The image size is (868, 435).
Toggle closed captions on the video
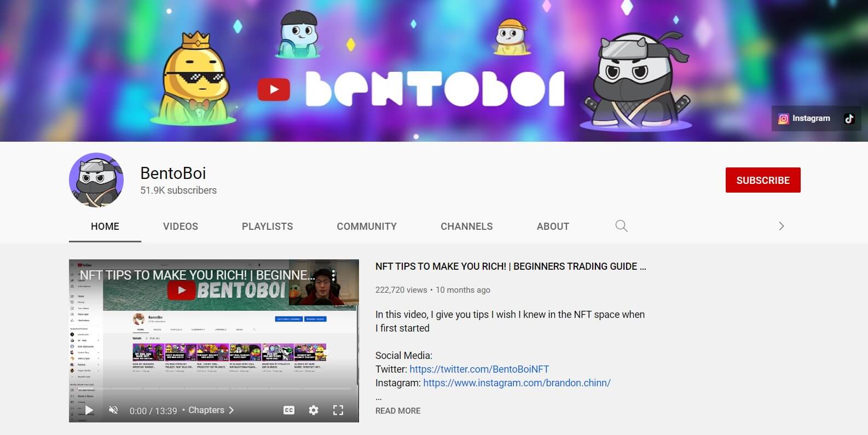[x=289, y=410]
